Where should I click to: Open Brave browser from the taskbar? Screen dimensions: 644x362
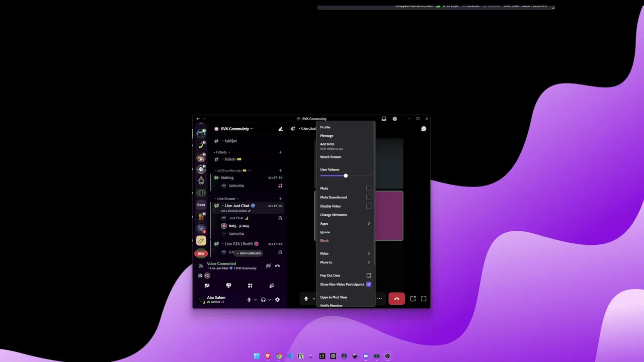pyautogui.click(x=268, y=356)
